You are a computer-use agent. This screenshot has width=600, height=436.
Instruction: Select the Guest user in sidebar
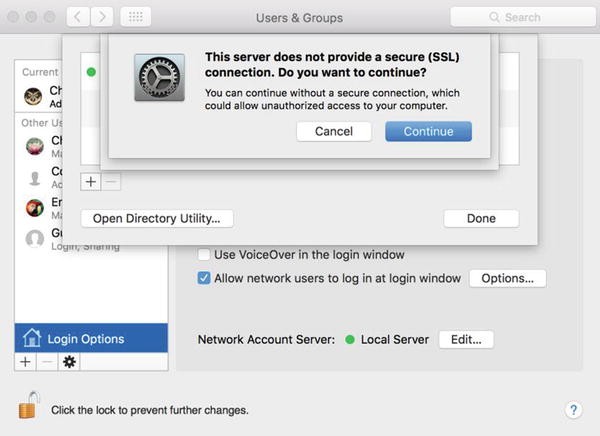[38, 238]
